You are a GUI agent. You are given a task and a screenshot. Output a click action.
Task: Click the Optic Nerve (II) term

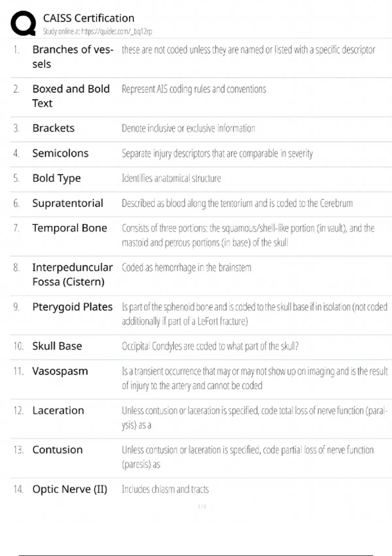(x=70, y=489)
